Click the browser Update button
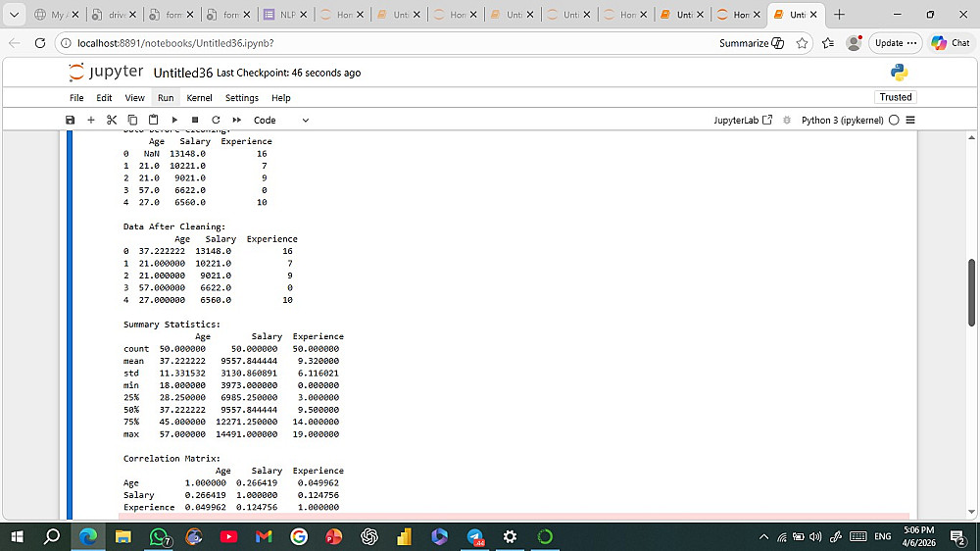Screen dimensions: 980x551 point(895,43)
